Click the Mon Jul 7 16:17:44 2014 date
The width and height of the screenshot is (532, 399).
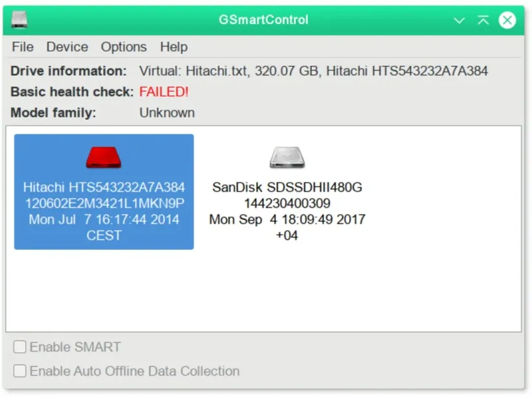[104, 219]
